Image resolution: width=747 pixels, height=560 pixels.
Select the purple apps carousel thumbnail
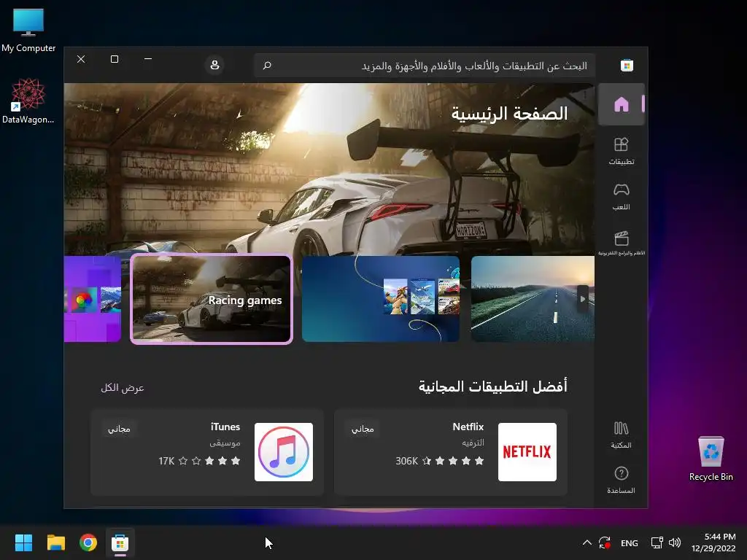[93, 299]
